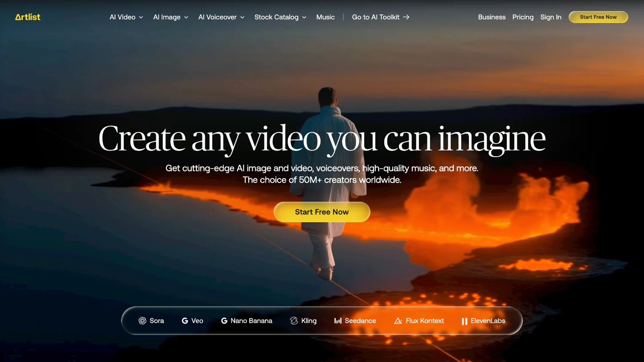Click the Artlist logo
This screenshot has width=644, height=362.
click(27, 17)
